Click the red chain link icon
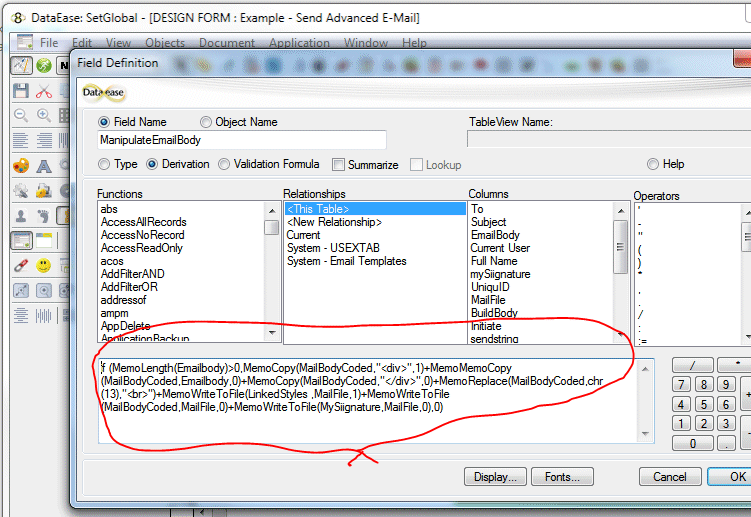This screenshot has height=517, width=751. click(x=21, y=265)
